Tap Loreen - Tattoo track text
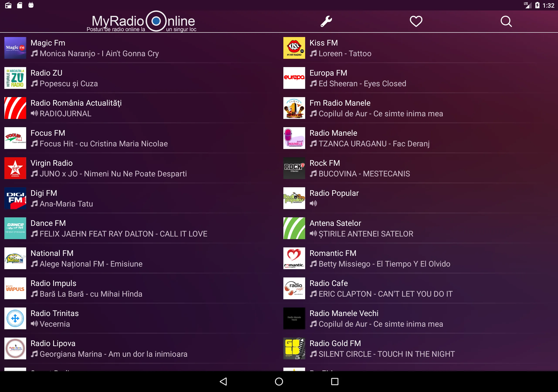This screenshot has height=392, width=558. click(x=345, y=54)
